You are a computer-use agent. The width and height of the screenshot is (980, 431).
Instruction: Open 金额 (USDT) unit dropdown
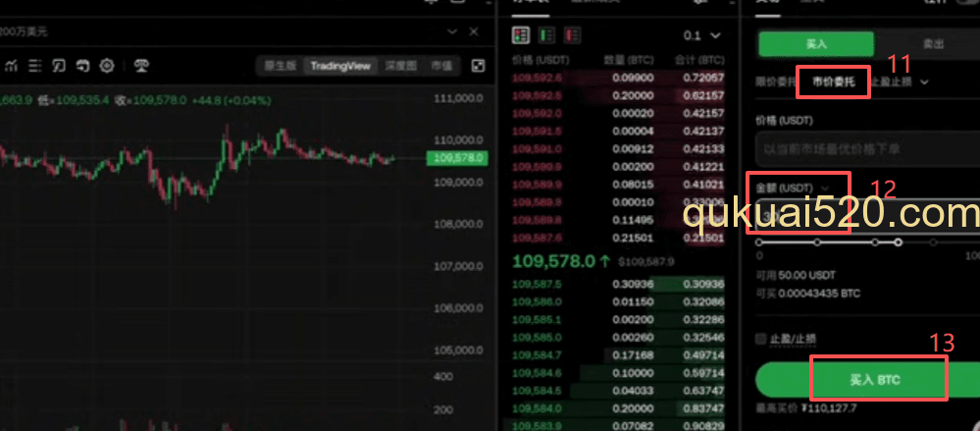coord(793,188)
